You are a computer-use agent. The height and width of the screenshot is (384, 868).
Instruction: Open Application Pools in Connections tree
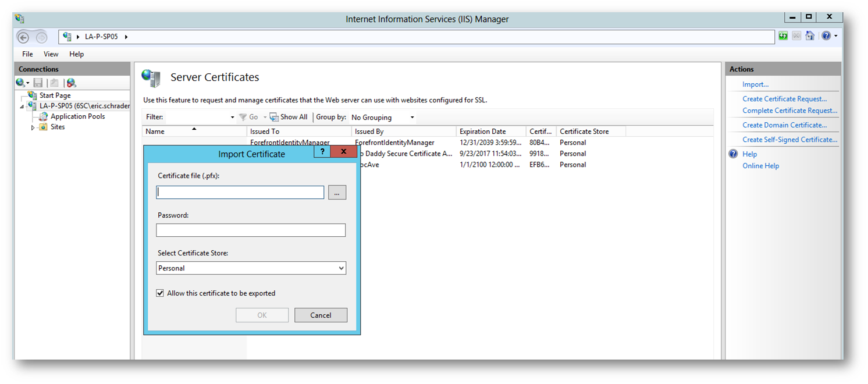pyautogui.click(x=77, y=116)
